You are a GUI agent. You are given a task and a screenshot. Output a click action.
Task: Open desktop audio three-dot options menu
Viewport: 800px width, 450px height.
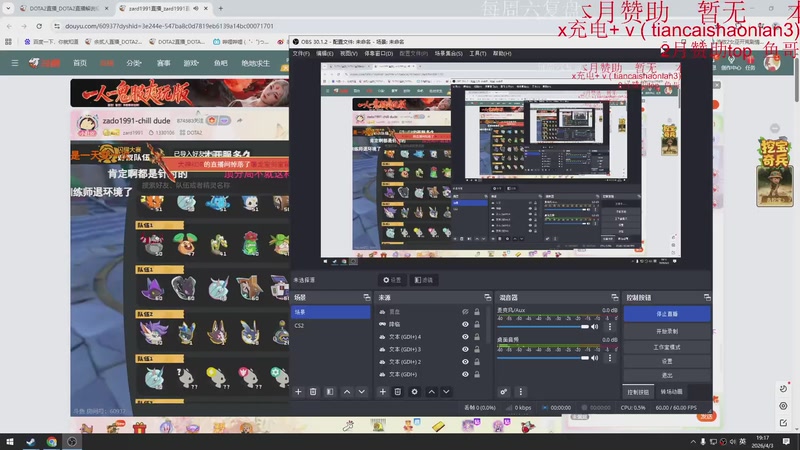pyautogui.click(x=610, y=358)
